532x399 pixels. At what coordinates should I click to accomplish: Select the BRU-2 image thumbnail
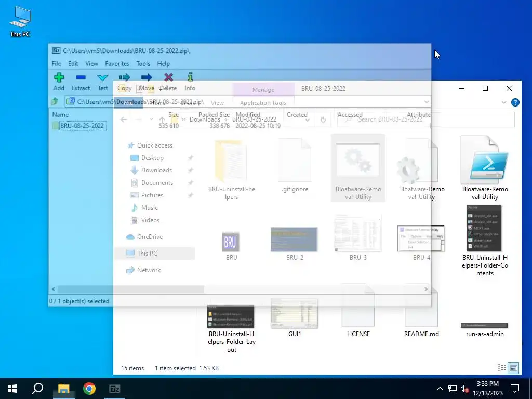point(294,240)
